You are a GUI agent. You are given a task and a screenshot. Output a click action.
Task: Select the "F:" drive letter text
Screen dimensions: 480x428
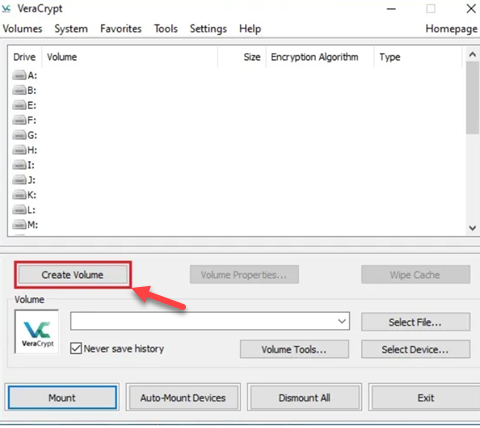pyautogui.click(x=32, y=120)
